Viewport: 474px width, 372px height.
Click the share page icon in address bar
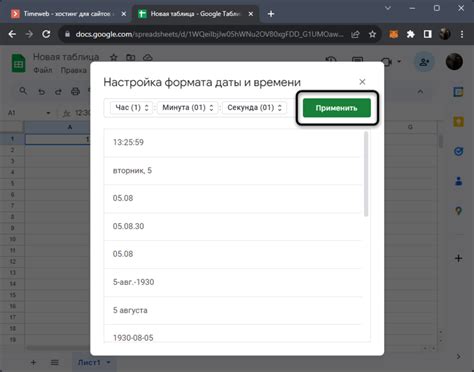pos(355,34)
